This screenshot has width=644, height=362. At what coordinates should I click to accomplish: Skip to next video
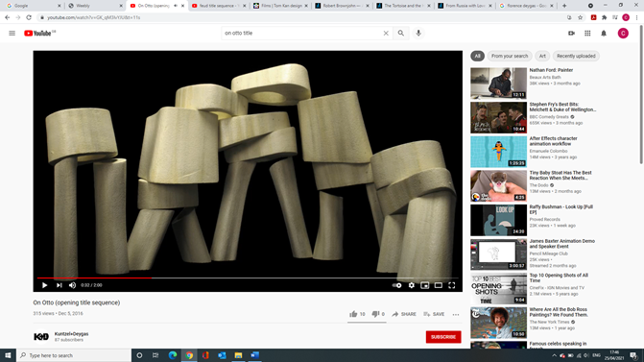coord(60,285)
